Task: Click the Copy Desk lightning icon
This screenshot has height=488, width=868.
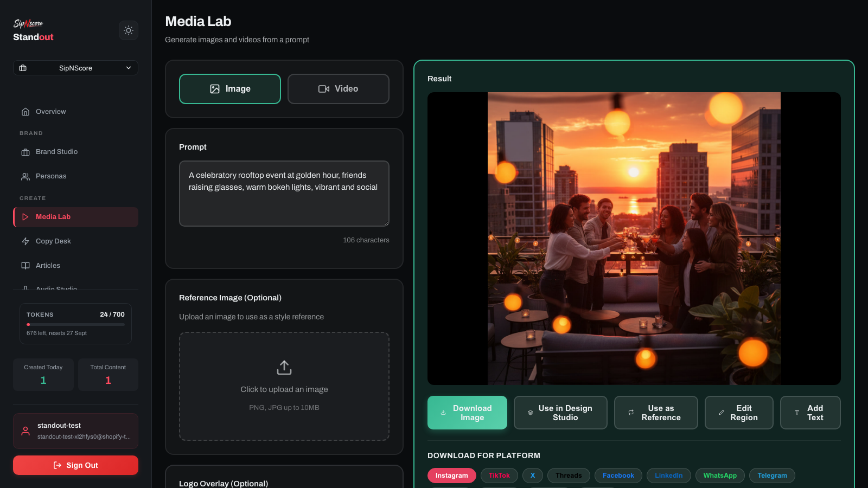Action: pyautogui.click(x=25, y=241)
